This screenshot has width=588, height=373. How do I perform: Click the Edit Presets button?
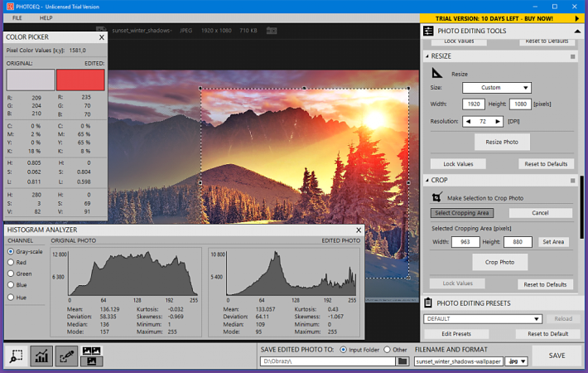(x=456, y=333)
